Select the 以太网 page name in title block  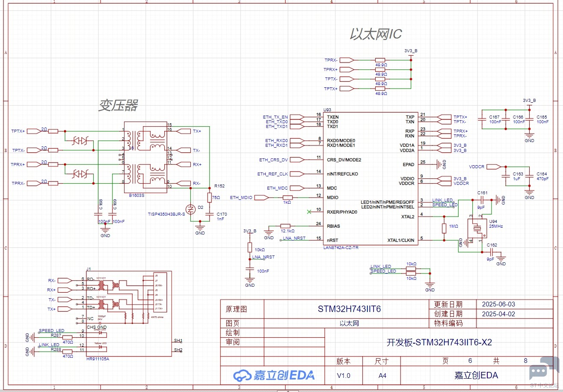pyautogui.click(x=349, y=324)
